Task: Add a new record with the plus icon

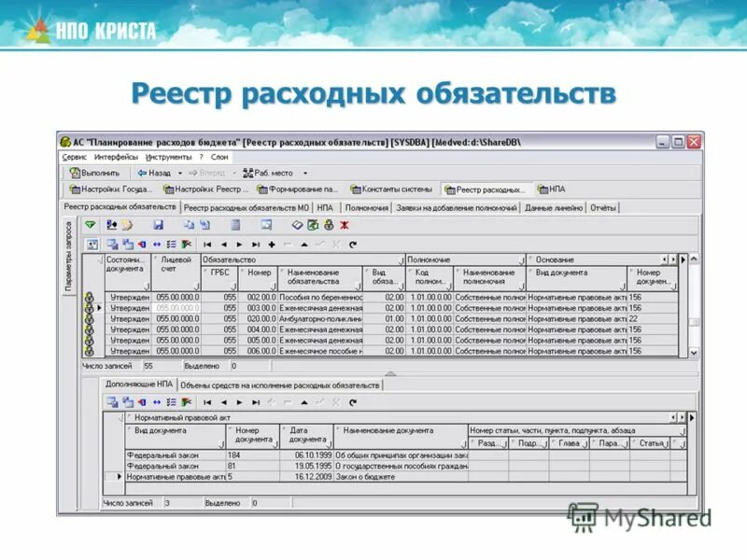Action: (x=271, y=243)
